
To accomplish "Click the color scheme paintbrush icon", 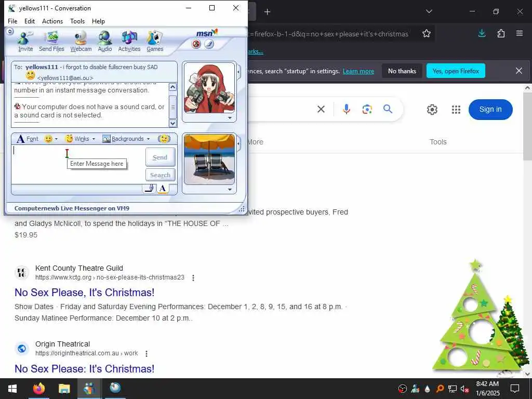I will click(x=209, y=44).
